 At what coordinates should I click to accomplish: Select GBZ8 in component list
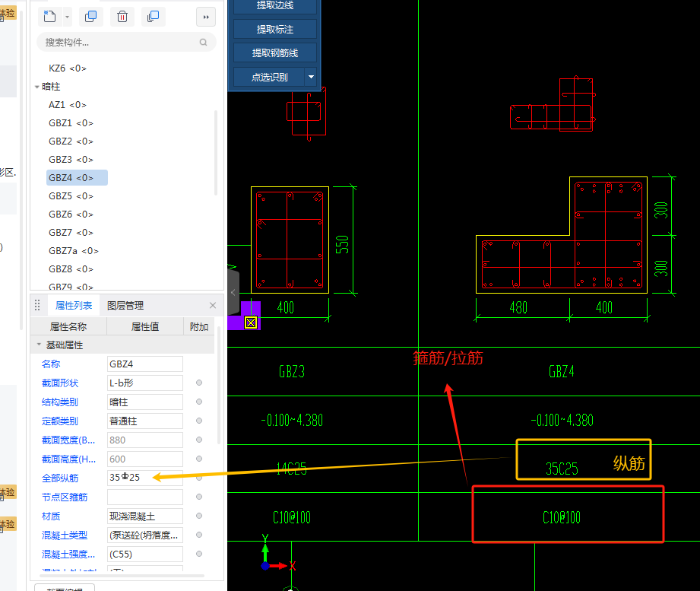(x=71, y=269)
